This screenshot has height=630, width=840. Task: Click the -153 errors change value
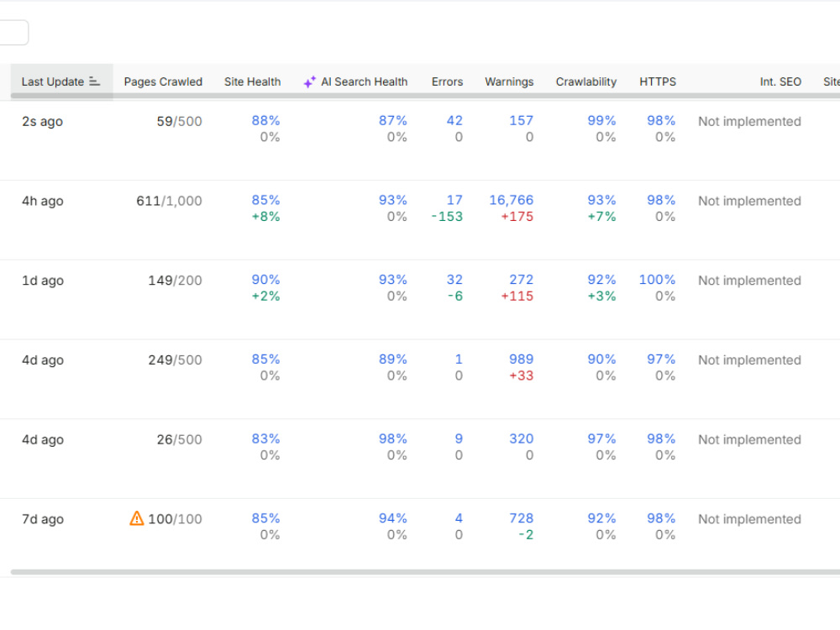pyautogui.click(x=447, y=217)
